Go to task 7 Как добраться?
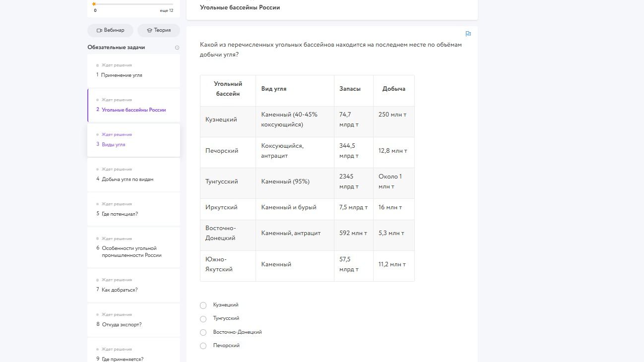Screen dimensions: 644x362 pos(133,285)
